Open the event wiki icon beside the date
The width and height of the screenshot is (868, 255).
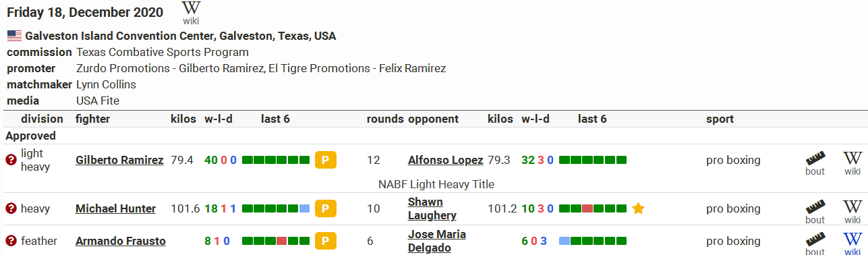click(x=192, y=13)
